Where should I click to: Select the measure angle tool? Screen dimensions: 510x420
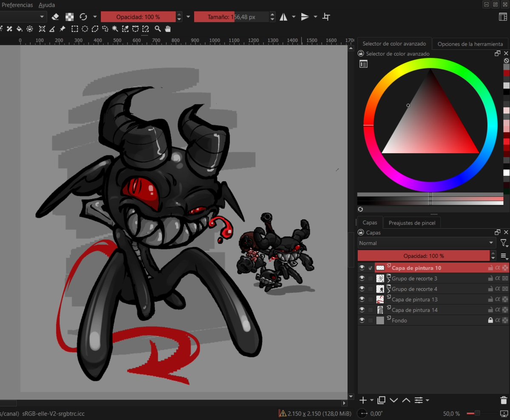(x=52, y=29)
